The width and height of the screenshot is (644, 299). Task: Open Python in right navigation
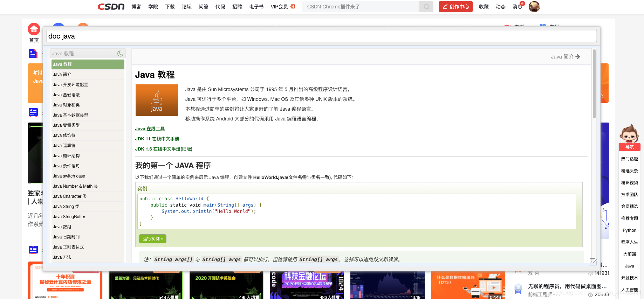pyautogui.click(x=629, y=230)
